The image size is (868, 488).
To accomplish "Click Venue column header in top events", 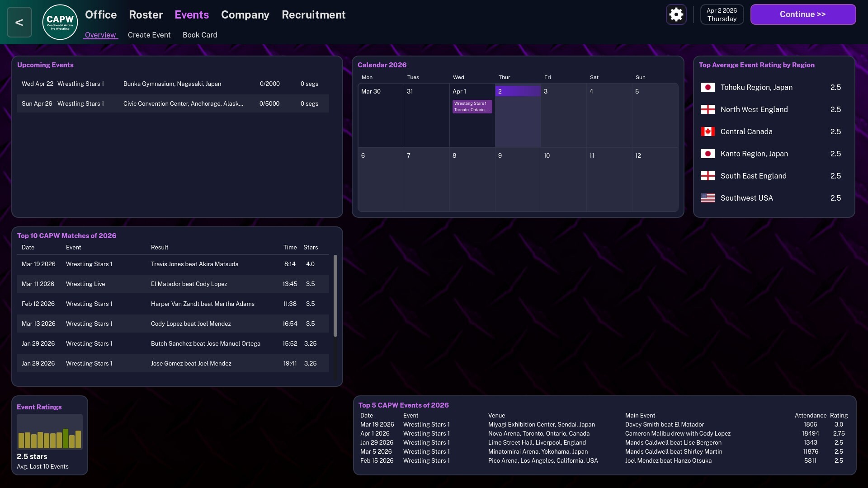I will [x=496, y=415].
